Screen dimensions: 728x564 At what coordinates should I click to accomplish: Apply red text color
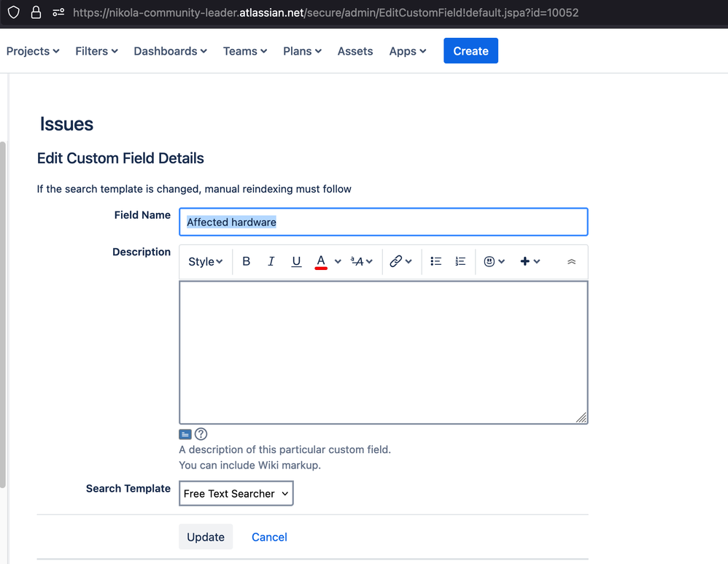coord(321,261)
